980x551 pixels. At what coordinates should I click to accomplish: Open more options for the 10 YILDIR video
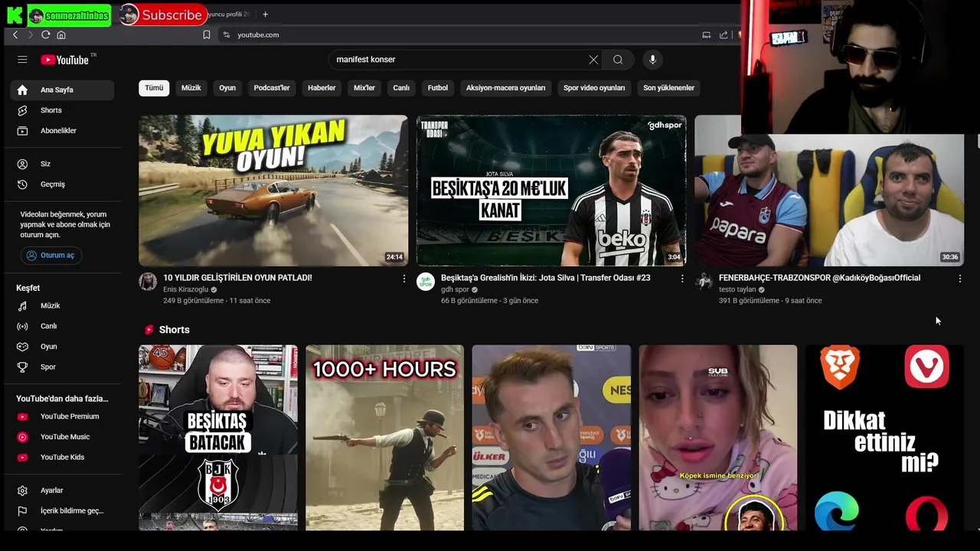(404, 279)
